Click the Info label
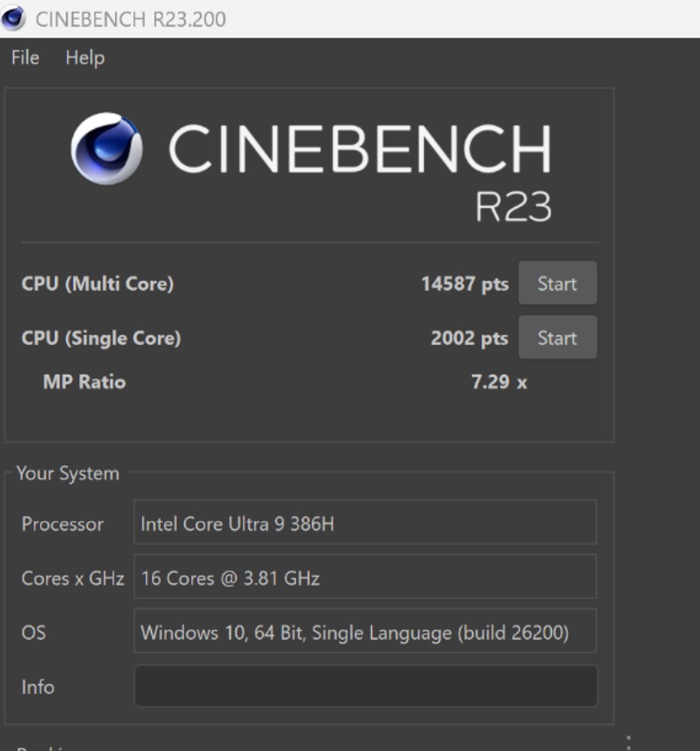 (38, 687)
